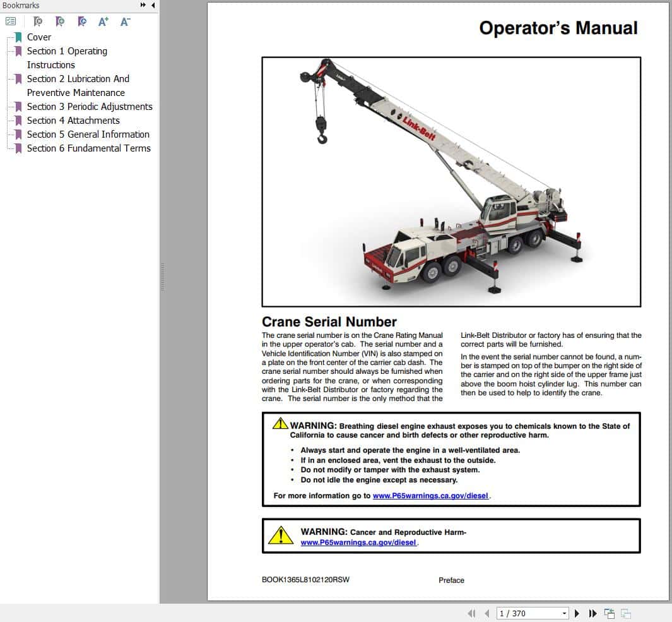Decrease bookmark text size with A- icon
672x622 pixels.
click(x=124, y=21)
